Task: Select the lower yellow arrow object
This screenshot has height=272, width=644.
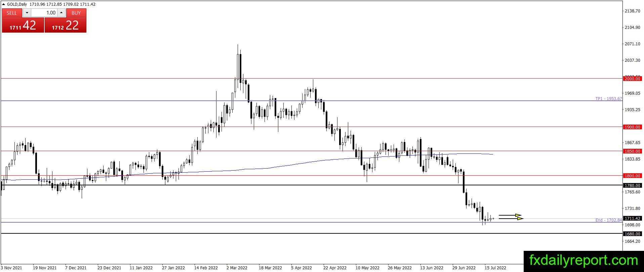Action: click(x=511, y=219)
